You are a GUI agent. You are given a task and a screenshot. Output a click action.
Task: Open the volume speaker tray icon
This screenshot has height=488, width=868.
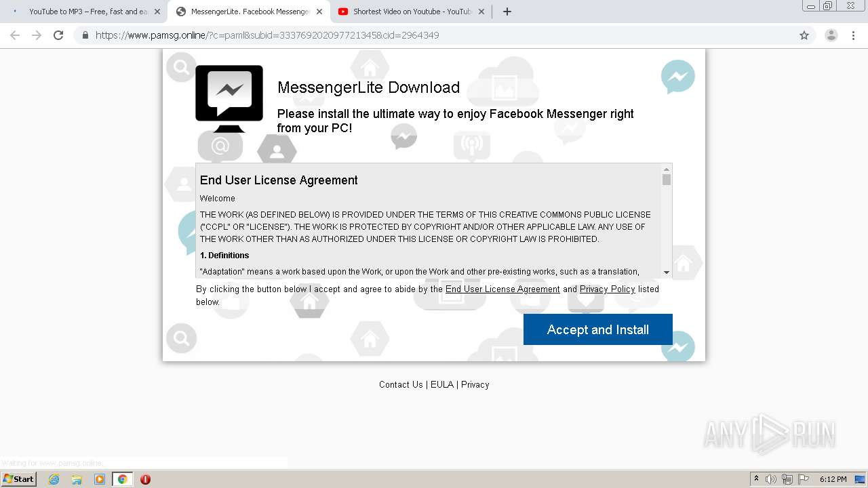coord(771,479)
